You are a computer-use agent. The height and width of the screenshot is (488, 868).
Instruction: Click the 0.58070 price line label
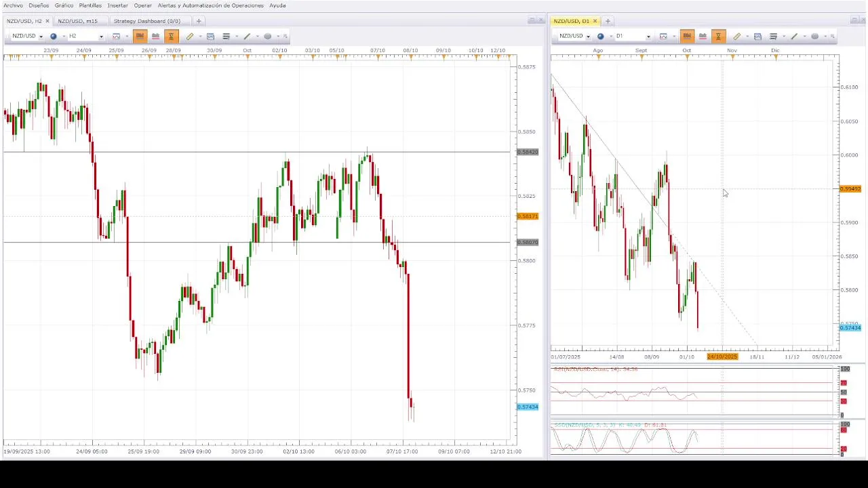point(528,242)
